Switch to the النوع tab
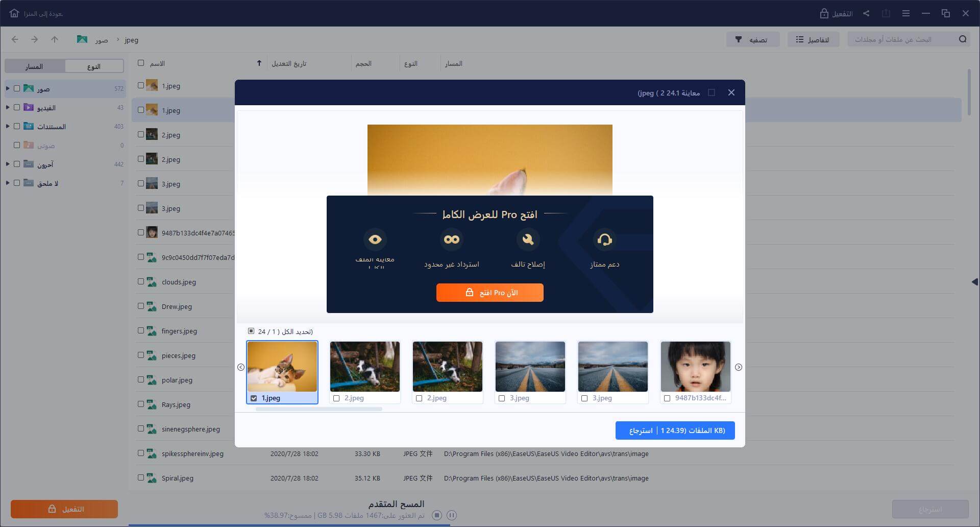This screenshot has height=527, width=980. [94, 66]
